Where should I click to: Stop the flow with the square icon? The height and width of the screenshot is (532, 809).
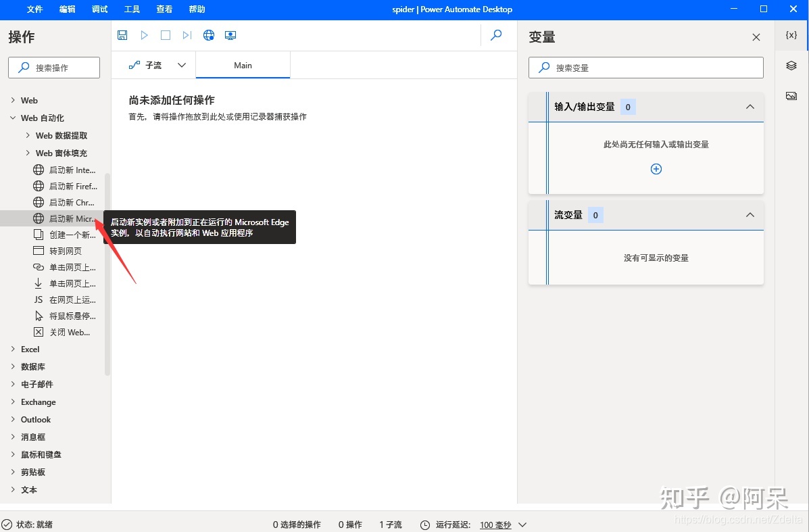166,35
